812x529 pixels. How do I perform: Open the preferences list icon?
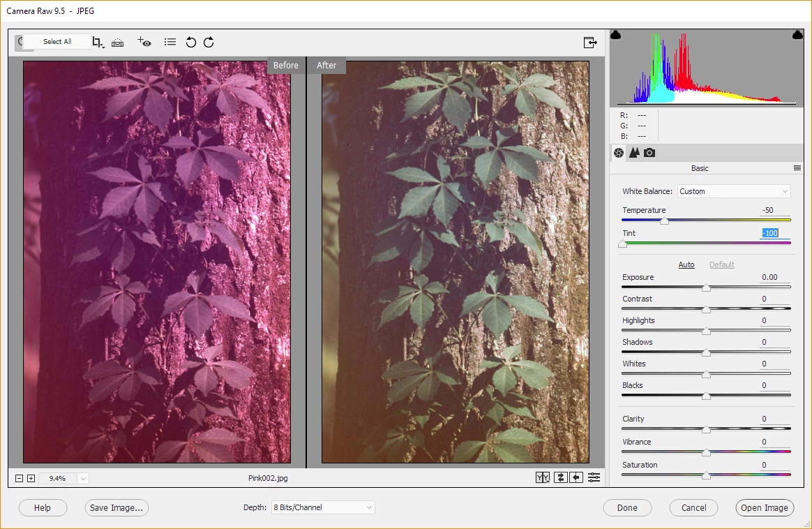[170, 42]
